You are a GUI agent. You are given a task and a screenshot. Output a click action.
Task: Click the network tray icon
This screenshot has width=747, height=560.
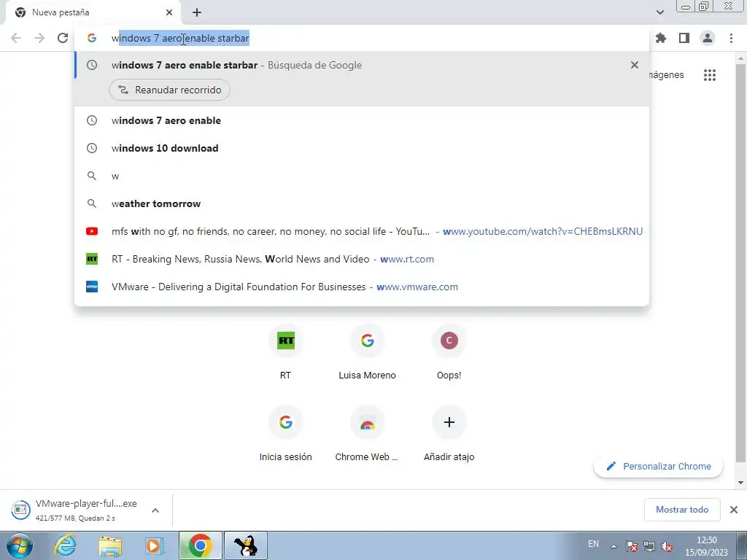649,546
